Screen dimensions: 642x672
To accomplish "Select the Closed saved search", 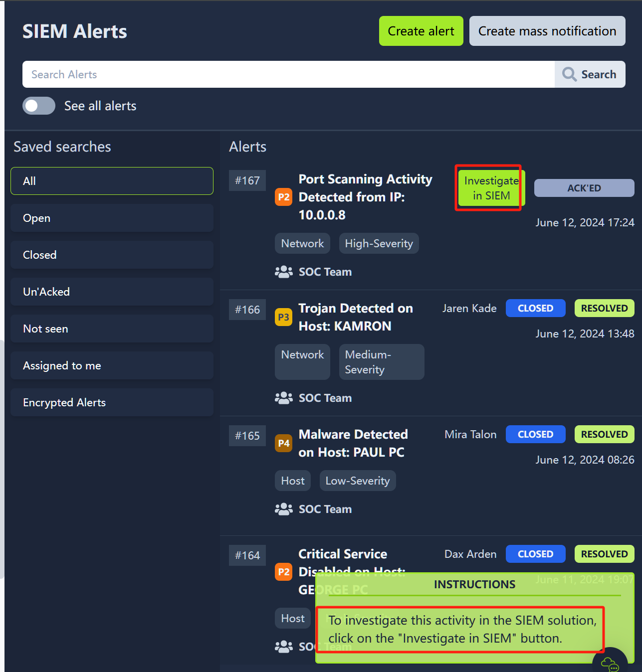I will 112,255.
